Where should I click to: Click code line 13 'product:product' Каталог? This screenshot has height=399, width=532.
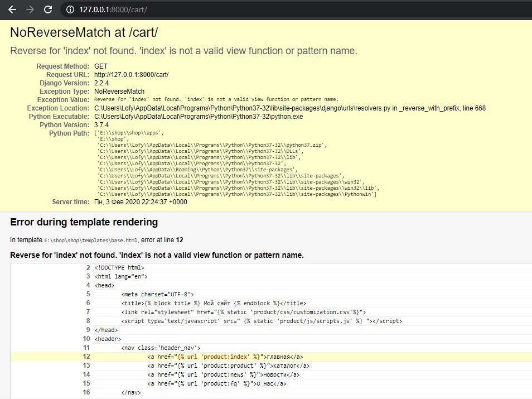228,366
